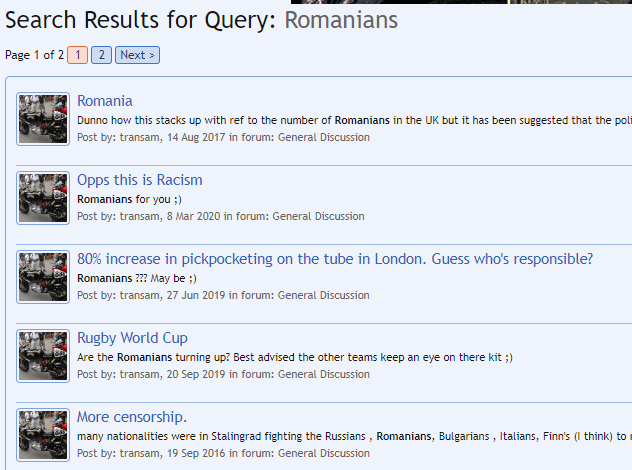Viewport: 632px width, 470px height.
Task: Open the Opps this is Racism thread
Action: tap(139, 180)
